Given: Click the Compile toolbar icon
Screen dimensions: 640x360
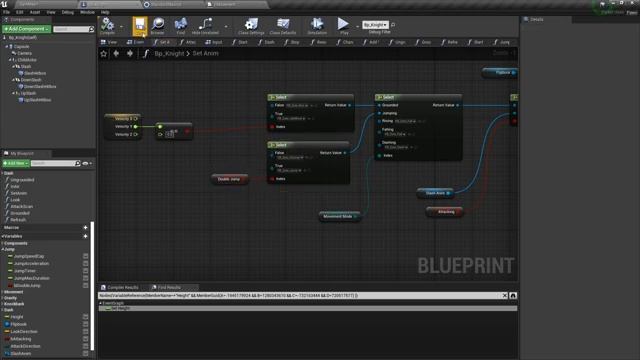Looking at the screenshot, I should (x=107, y=25).
